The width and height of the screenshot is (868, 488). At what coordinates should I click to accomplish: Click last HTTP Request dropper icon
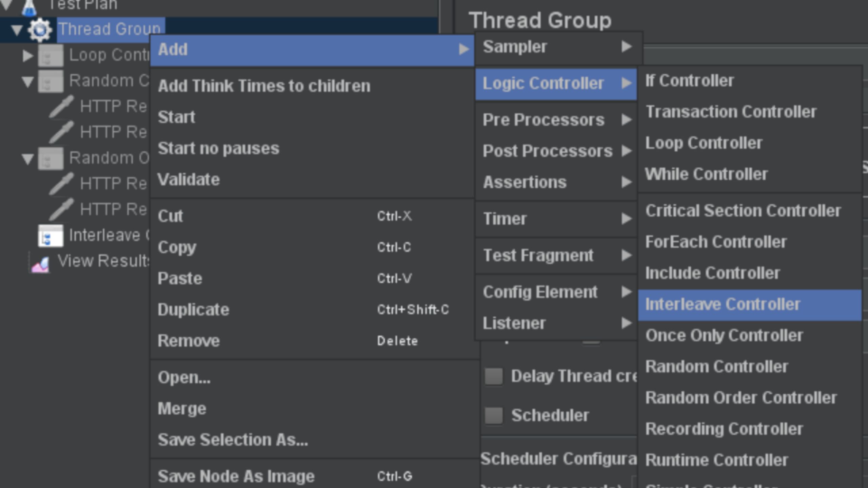click(x=61, y=209)
